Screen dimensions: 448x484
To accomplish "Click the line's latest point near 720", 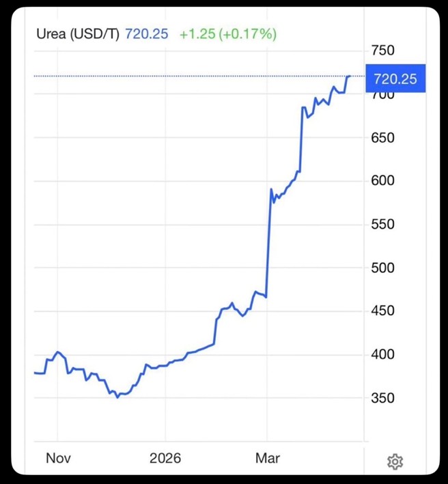I will click(350, 76).
